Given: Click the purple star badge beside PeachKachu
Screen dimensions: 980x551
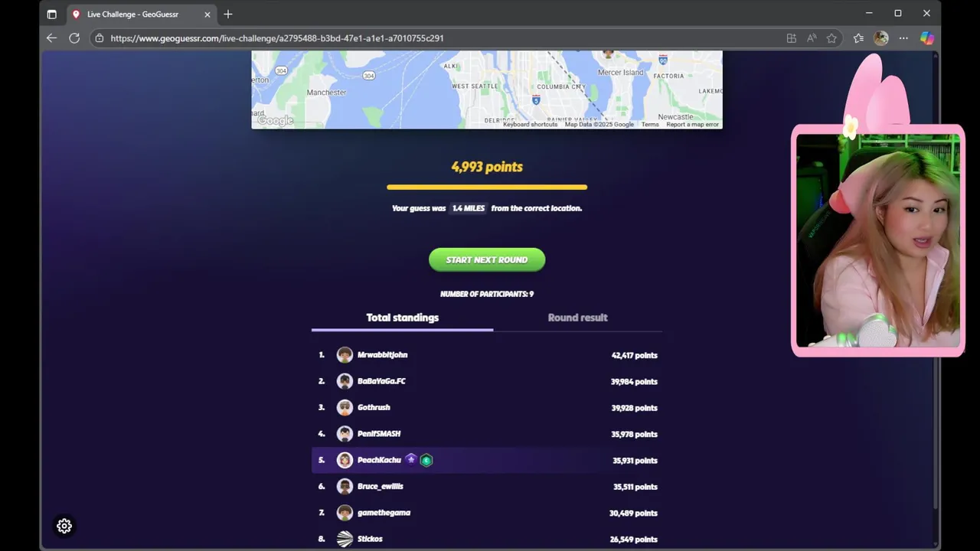Looking at the screenshot, I should pyautogui.click(x=411, y=459).
